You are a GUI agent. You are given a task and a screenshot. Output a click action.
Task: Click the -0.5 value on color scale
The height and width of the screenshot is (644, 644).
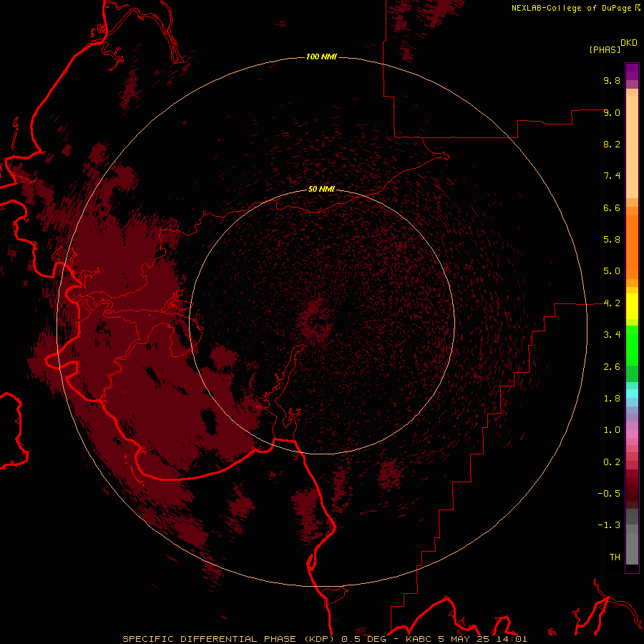point(609,494)
